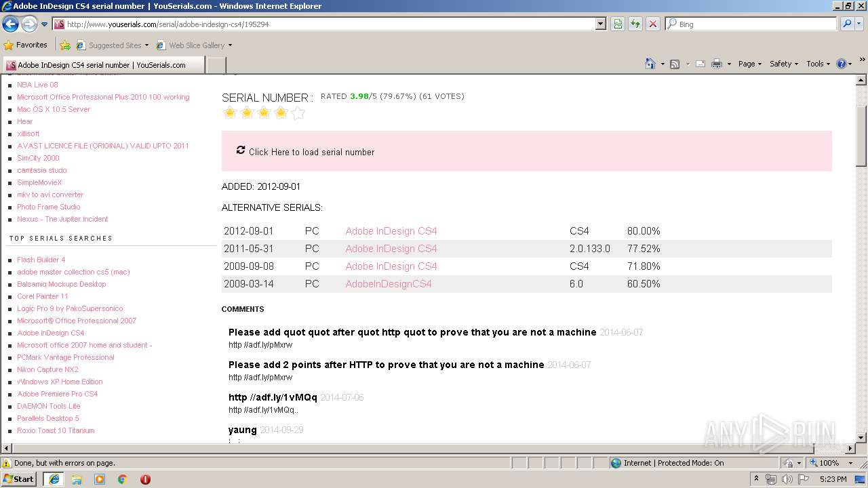
Task: Click the red shield taskbar icon
Action: coord(145,479)
